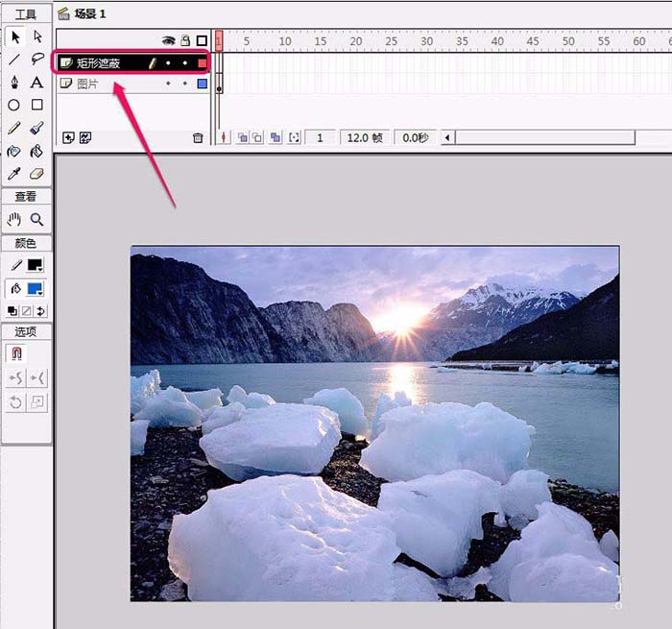This screenshot has height=629, width=672.
Task: Click the 场景 1 scene icon
Action: tap(64, 13)
